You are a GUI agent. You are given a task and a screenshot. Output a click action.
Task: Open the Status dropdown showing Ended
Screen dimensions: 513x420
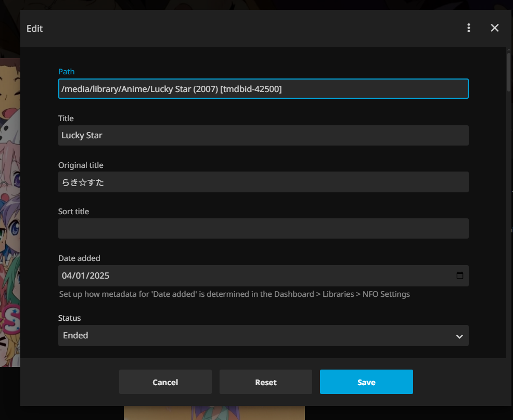263,336
